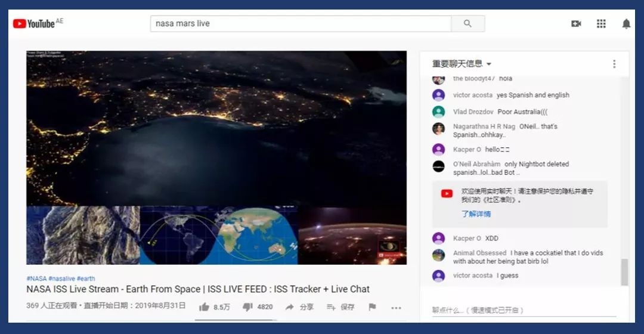Click the YouTube logo home icon

(x=34, y=24)
